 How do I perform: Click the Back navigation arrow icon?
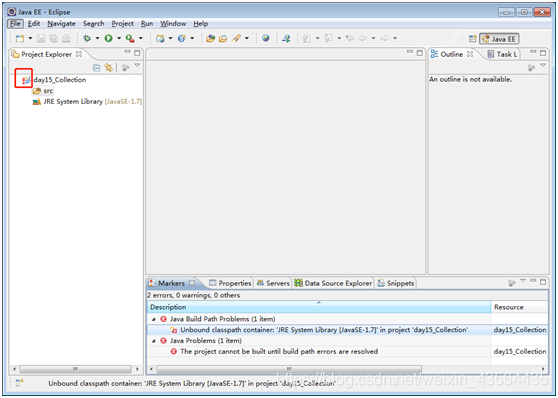click(x=363, y=38)
